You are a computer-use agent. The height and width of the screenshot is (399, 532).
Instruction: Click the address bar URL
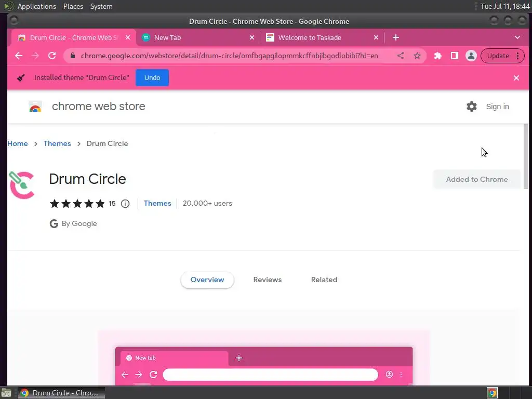click(229, 56)
